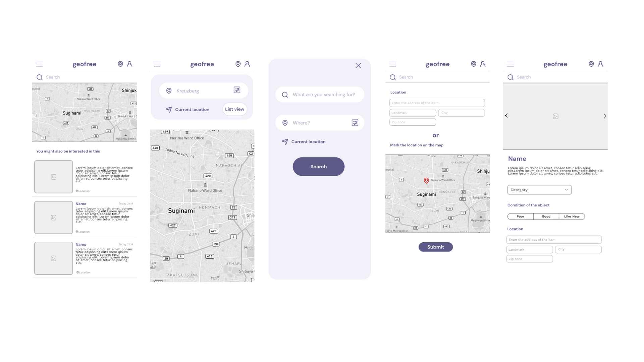The width and height of the screenshot is (644, 362).
Task: Select 'Like New' condition radio button
Action: (x=572, y=216)
